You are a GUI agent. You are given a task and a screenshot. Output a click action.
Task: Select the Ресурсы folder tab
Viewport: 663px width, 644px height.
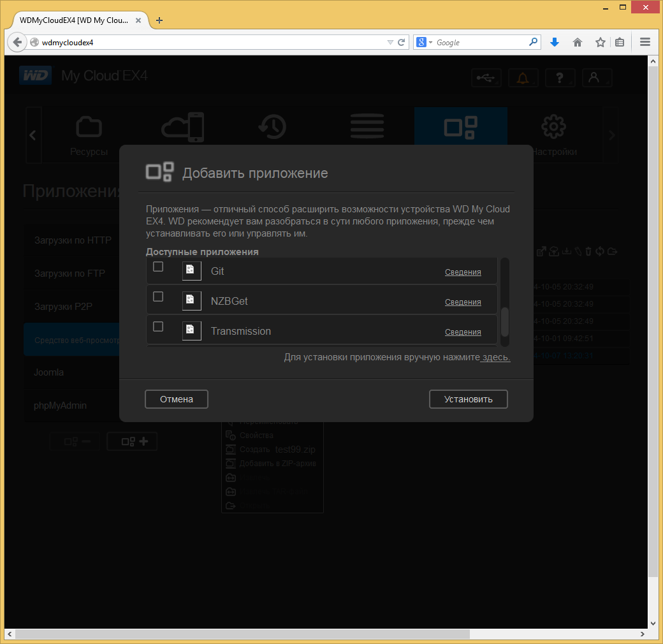tap(89, 135)
